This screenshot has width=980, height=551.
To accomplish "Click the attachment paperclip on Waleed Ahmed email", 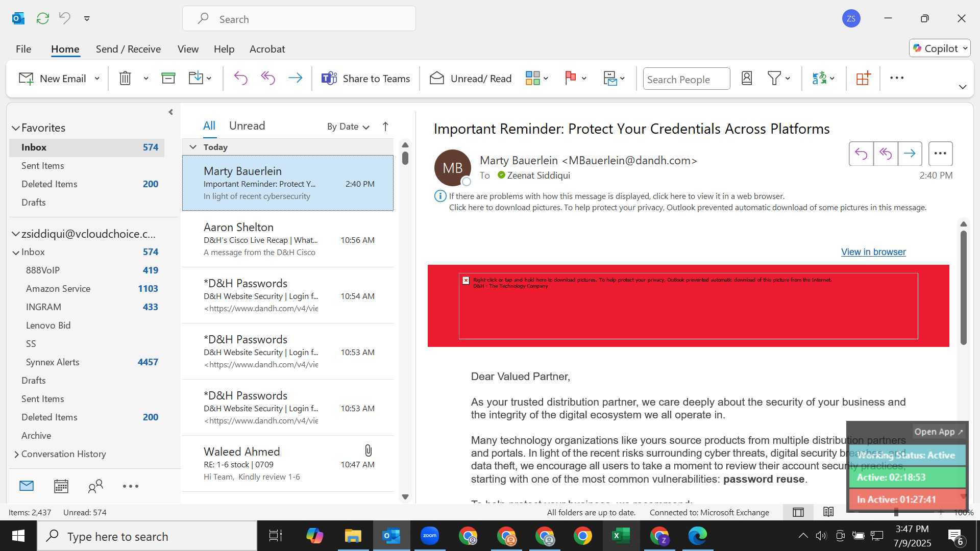I will coord(368,450).
